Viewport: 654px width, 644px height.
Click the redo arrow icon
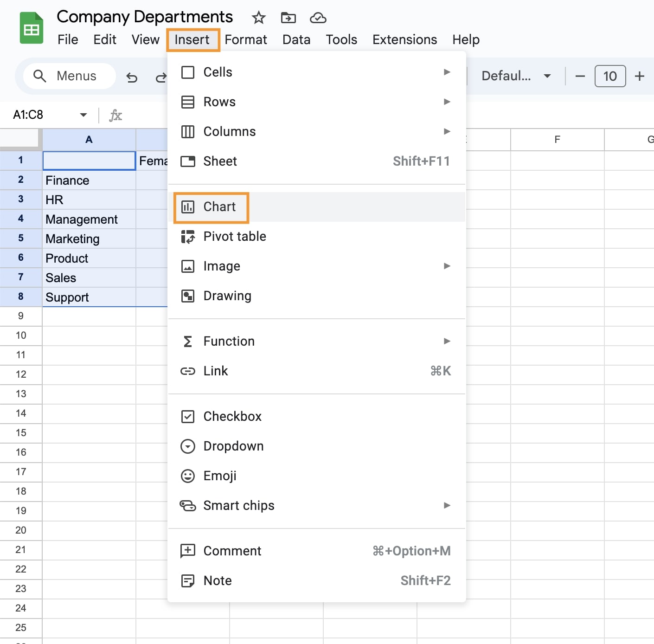coord(160,77)
